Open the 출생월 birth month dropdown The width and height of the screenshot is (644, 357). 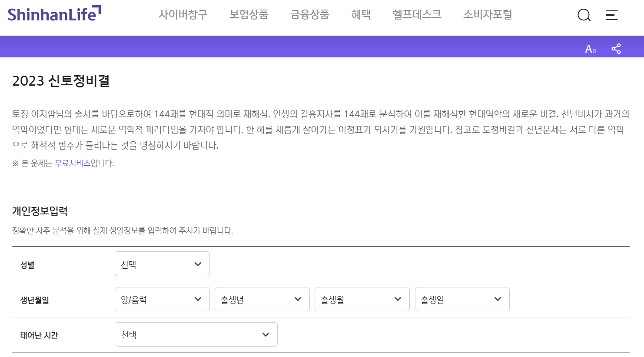tap(362, 299)
